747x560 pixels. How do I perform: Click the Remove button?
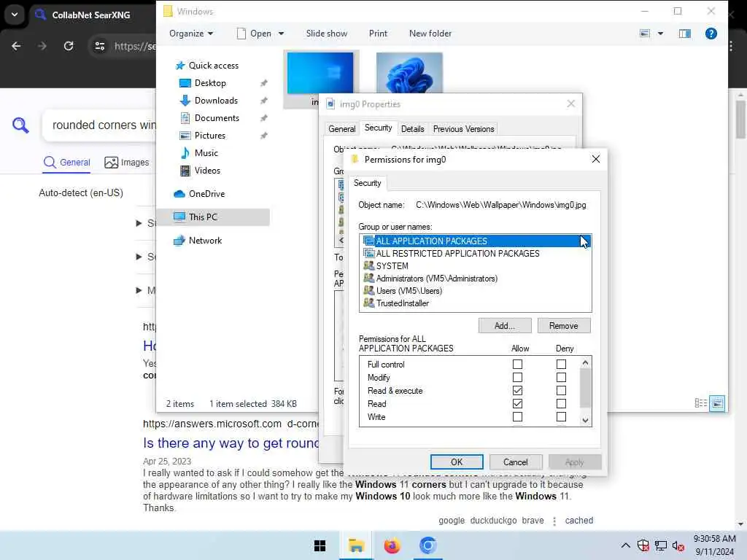[564, 326]
